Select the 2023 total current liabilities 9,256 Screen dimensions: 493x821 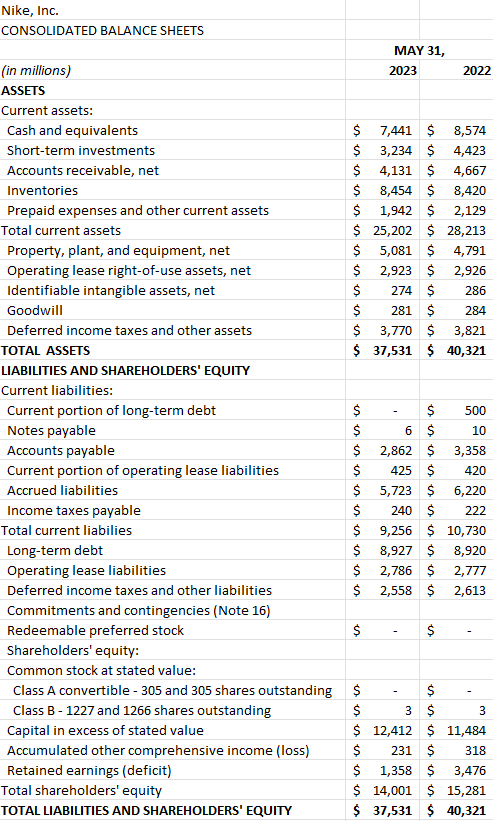point(396,530)
